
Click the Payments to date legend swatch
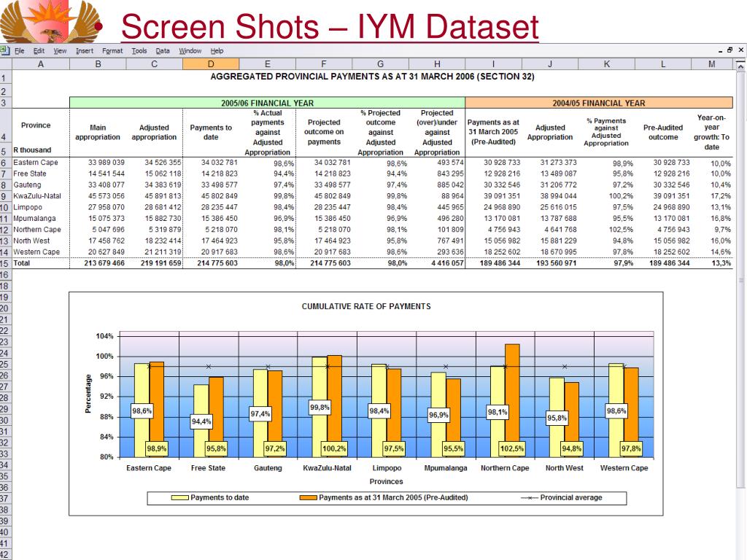point(180,497)
